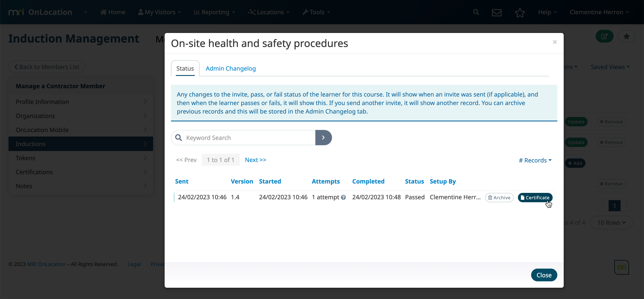
Task: Click the << Prev pagination link
Action: [x=186, y=160]
